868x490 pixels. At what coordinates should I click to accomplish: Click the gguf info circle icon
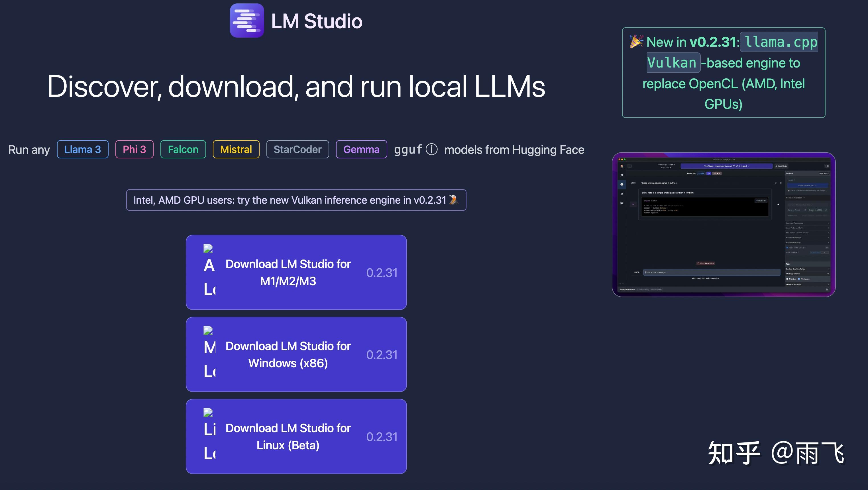click(x=431, y=149)
